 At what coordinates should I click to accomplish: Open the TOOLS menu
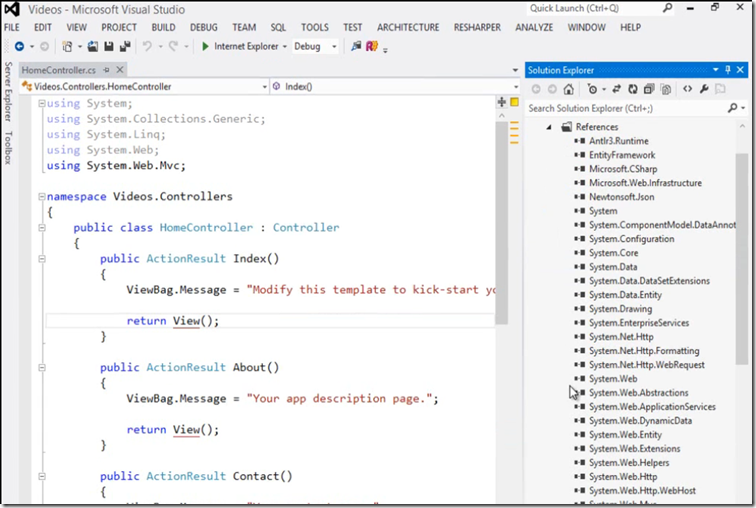315,27
